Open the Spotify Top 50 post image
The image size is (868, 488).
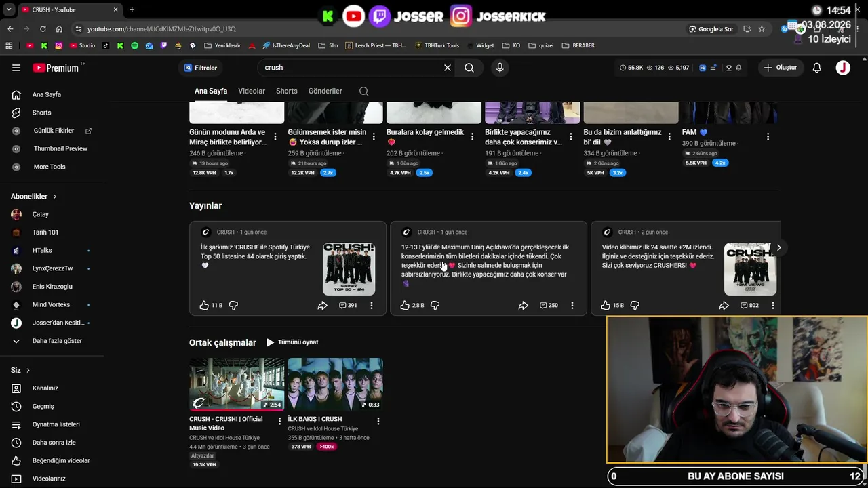coord(349,269)
